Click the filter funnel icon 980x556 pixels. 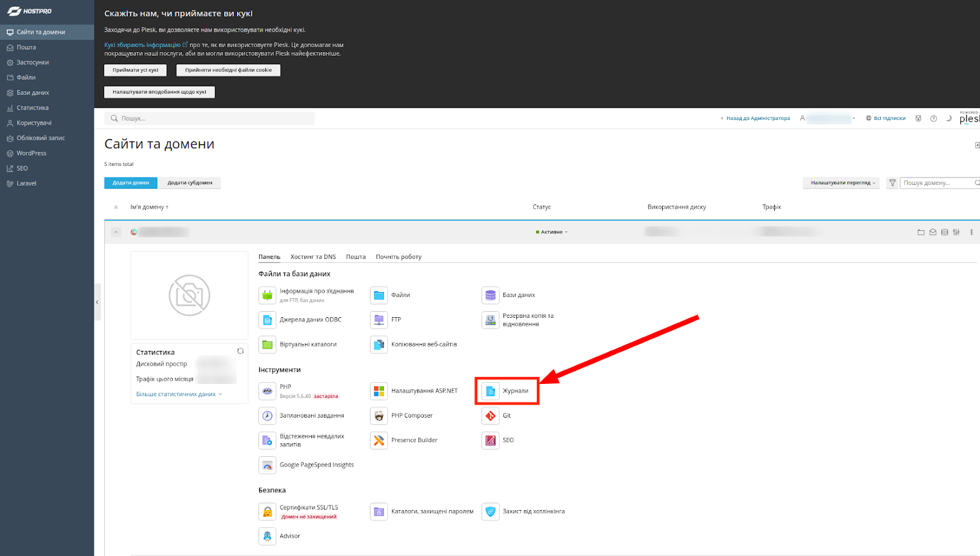coord(892,182)
